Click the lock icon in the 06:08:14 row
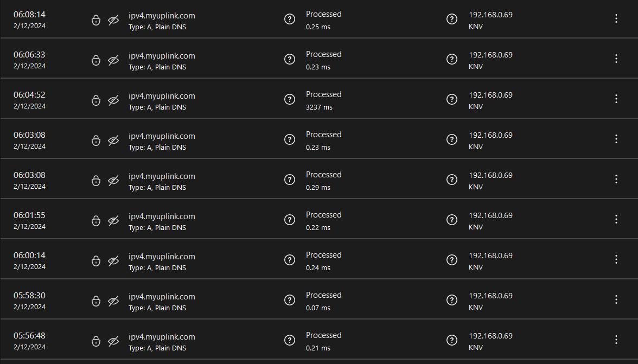638x364 pixels. pos(95,20)
